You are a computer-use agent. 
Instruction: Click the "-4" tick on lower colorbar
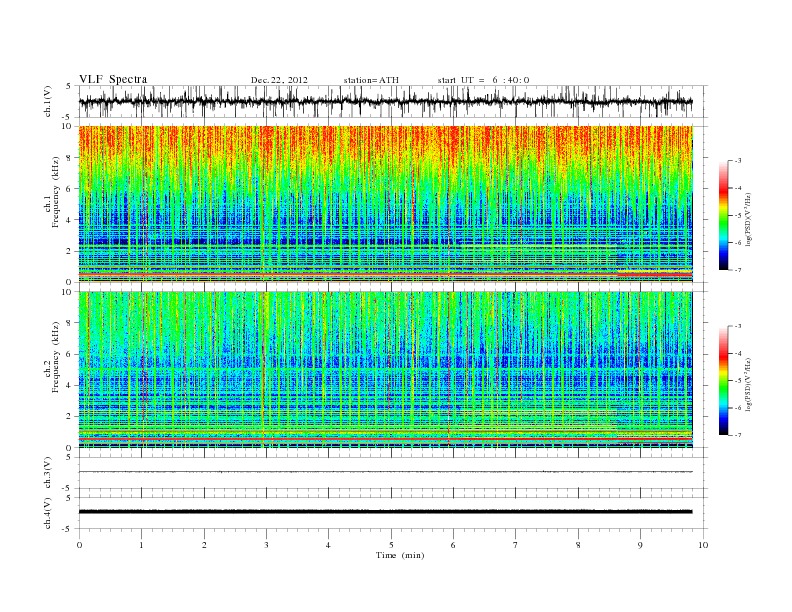point(738,353)
